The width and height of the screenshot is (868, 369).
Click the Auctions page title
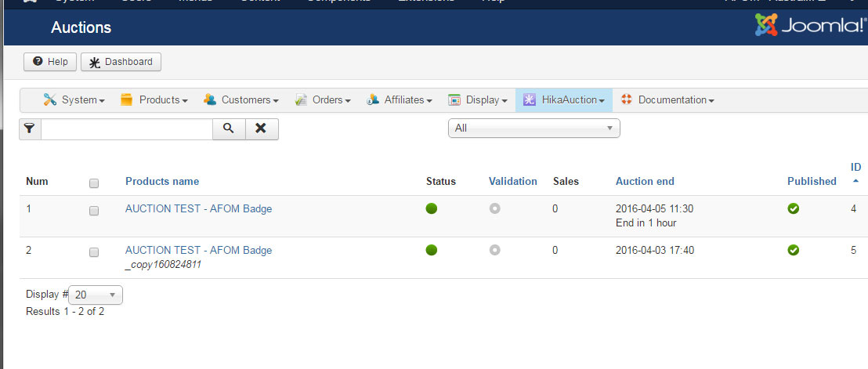click(x=81, y=27)
